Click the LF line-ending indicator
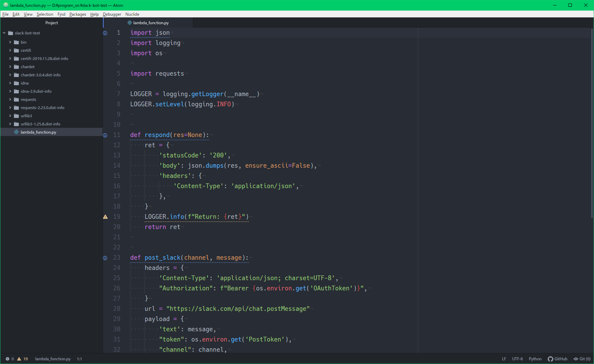Screen dimensions: 594x364 click(504, 359)
